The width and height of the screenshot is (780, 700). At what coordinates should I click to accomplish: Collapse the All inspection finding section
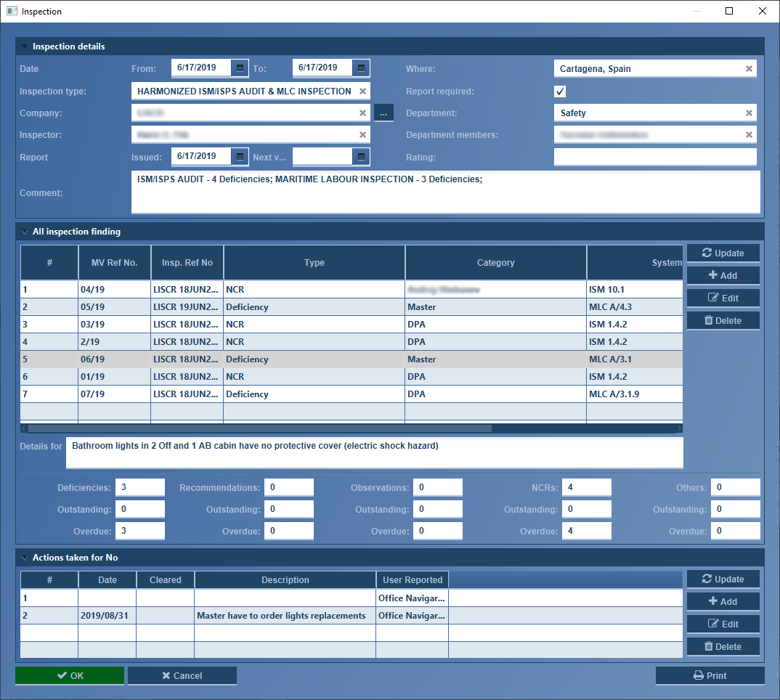coord(24,230)
